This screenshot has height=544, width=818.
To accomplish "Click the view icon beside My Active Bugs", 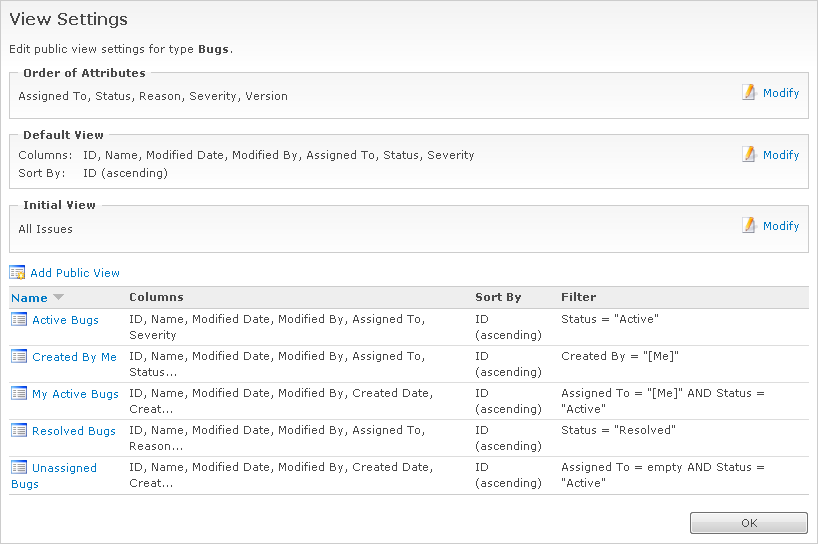I will click(x=19, y=393).
